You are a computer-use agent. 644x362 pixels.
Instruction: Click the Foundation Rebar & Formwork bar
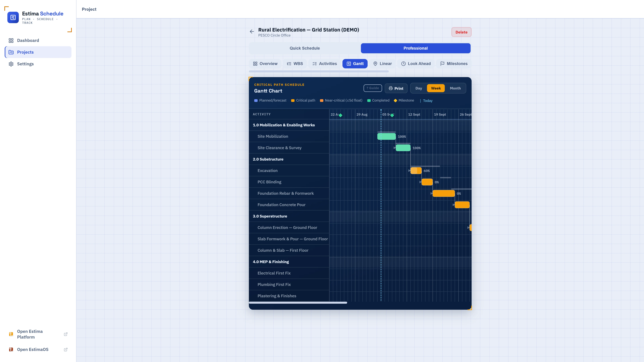coord(444,193)
